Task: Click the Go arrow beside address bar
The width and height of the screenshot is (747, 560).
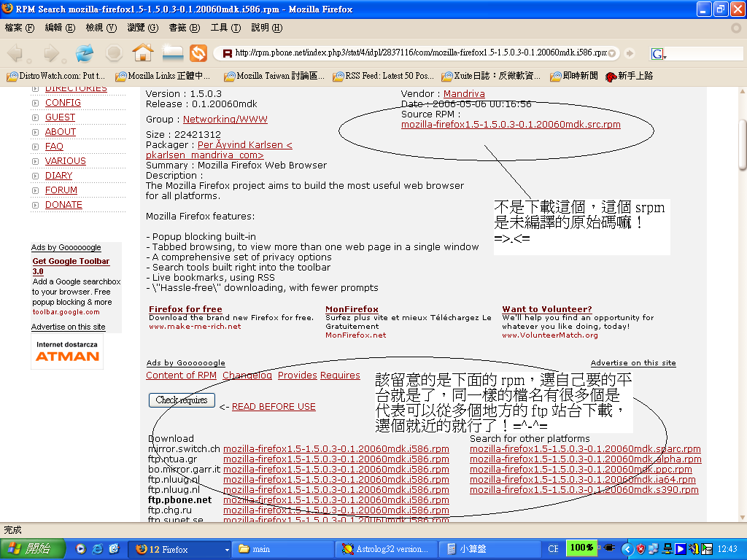Action: click(x=630, y=53)
